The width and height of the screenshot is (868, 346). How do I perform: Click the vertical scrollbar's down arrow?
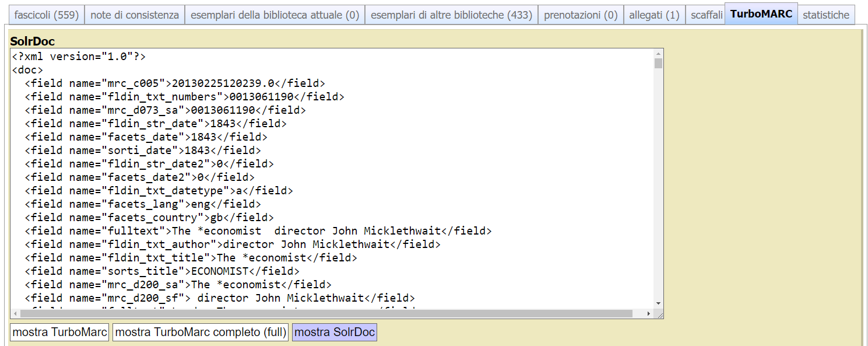point(659,303)
